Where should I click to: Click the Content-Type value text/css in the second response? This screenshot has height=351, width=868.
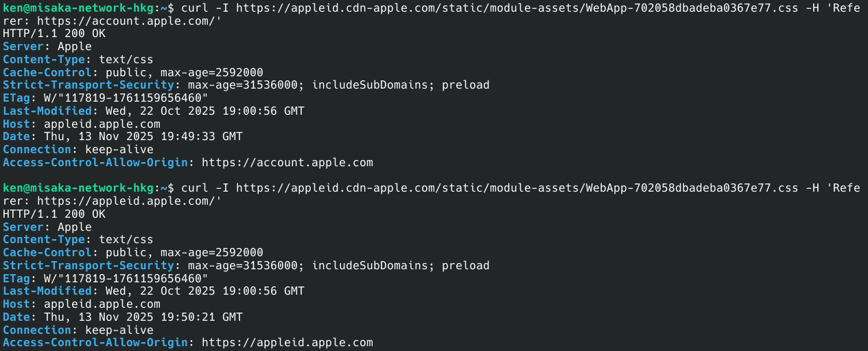click(126, 240)
